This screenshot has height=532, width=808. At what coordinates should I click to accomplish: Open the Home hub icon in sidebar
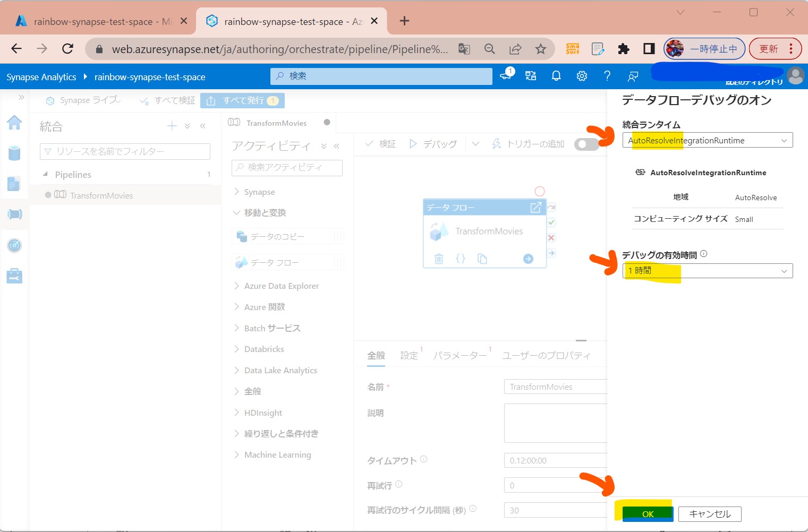pyautogui.click(x=14, y=123)
